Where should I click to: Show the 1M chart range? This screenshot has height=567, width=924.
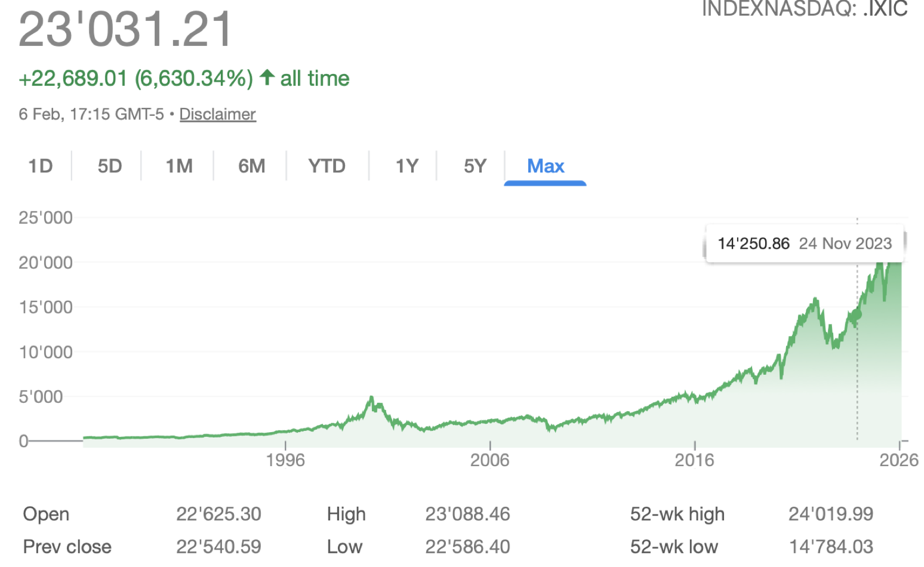[x=179, y=166]
